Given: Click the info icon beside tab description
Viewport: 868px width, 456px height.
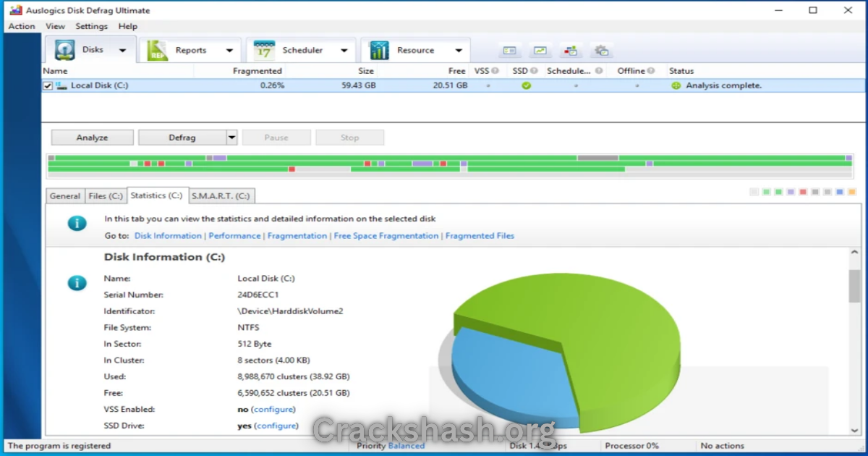Looking at the screenshot, I should tap(77, 223).
